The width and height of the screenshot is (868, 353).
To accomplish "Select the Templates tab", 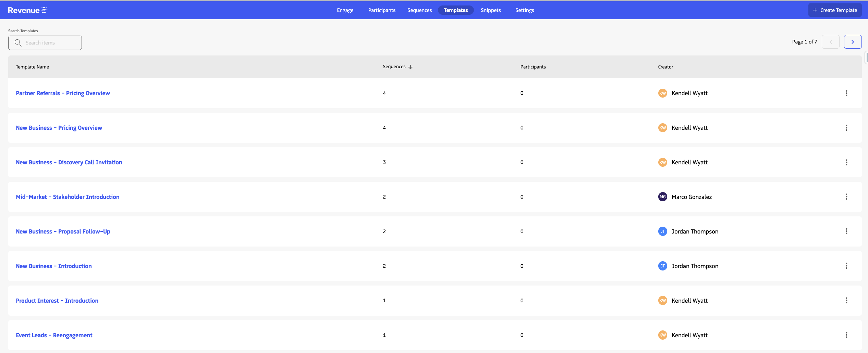I will coord(455,10).
